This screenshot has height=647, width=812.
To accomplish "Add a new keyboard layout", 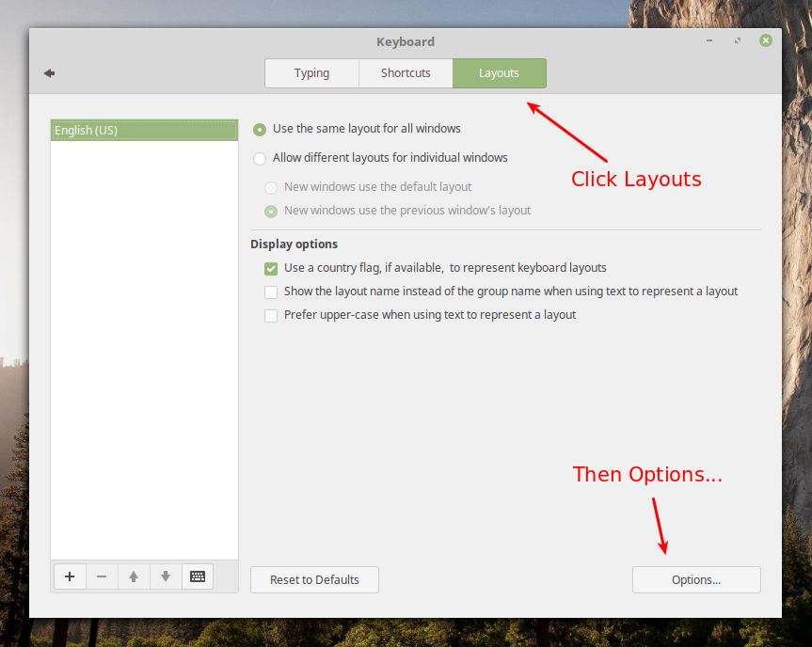I will pyautogui.click(x=70, y=576).
